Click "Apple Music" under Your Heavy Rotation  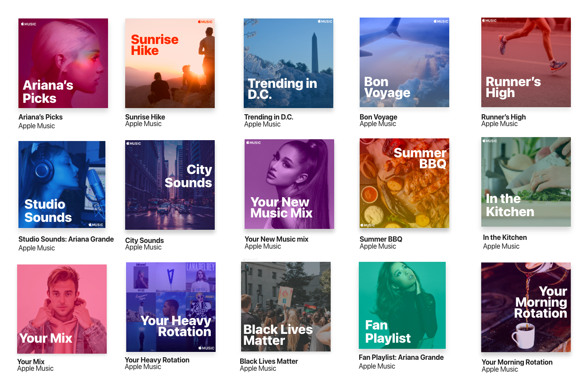coord(143,367)
